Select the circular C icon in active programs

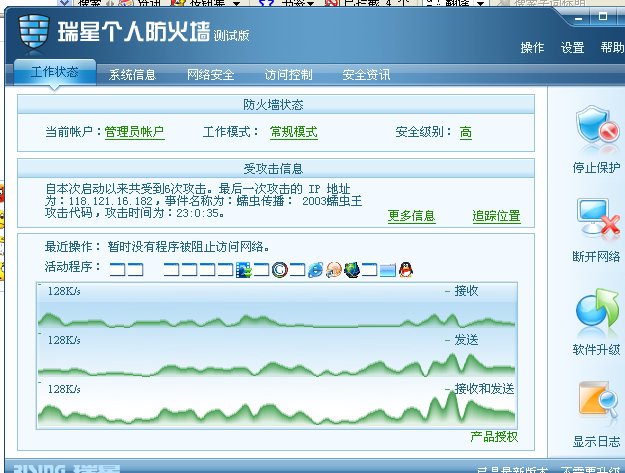[x=280, y=270]
